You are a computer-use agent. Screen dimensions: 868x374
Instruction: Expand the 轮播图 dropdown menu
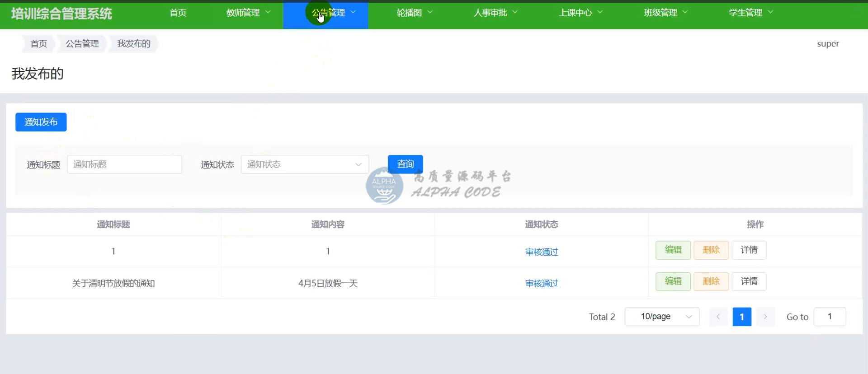414,13
